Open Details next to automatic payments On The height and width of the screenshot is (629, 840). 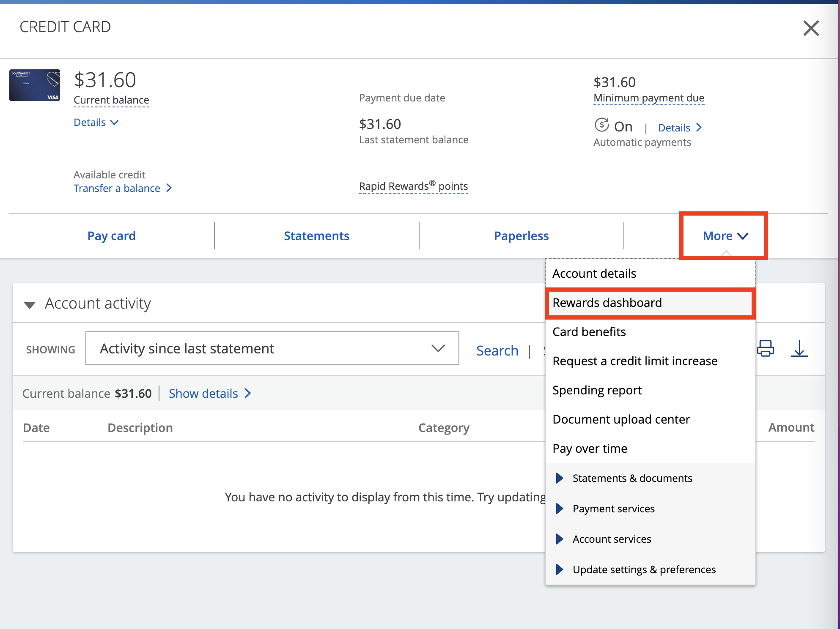coord(680,128)
